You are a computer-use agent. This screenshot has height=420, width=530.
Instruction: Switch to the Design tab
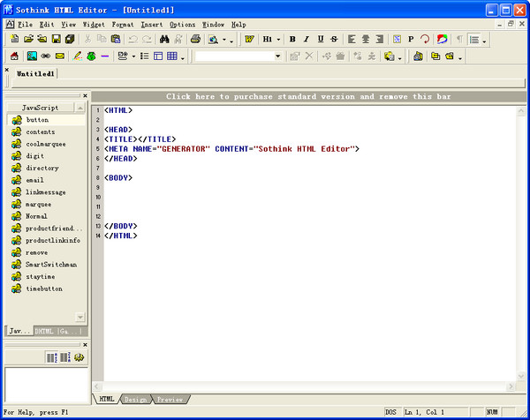click(x=135, y=400)
